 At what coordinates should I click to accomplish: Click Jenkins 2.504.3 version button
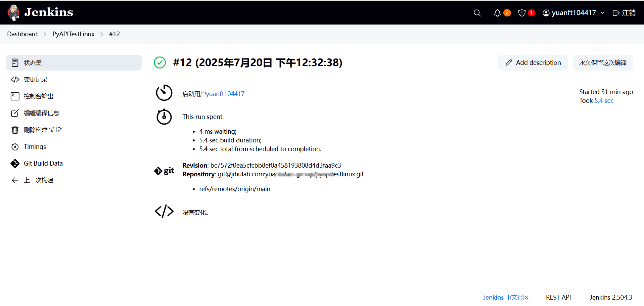coord(611,297)
